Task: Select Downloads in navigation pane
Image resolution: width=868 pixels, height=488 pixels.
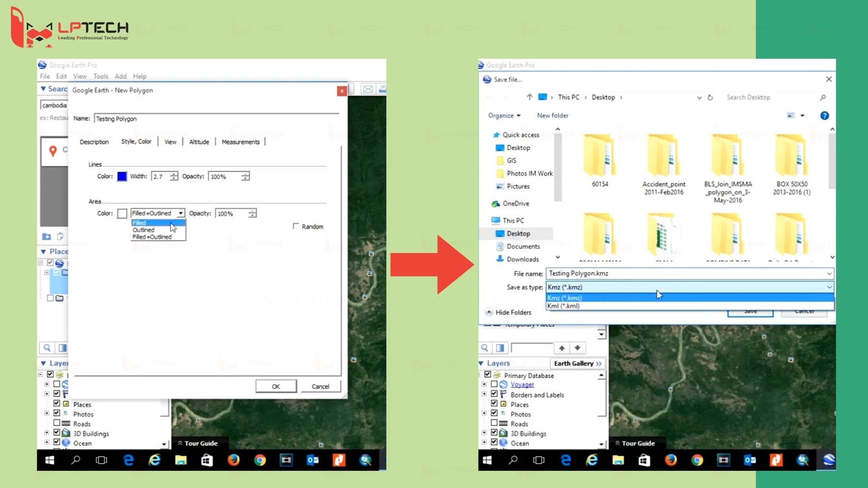Action: pyautogui.click(x=518, y=259)
